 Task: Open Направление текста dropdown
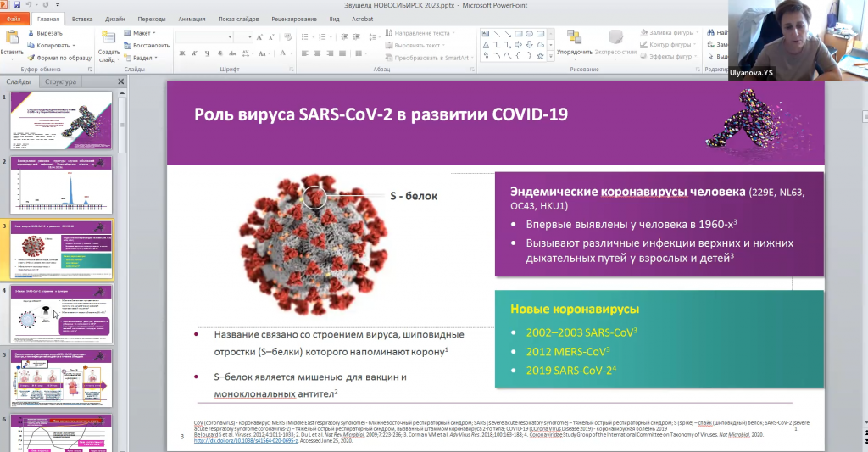420,33
